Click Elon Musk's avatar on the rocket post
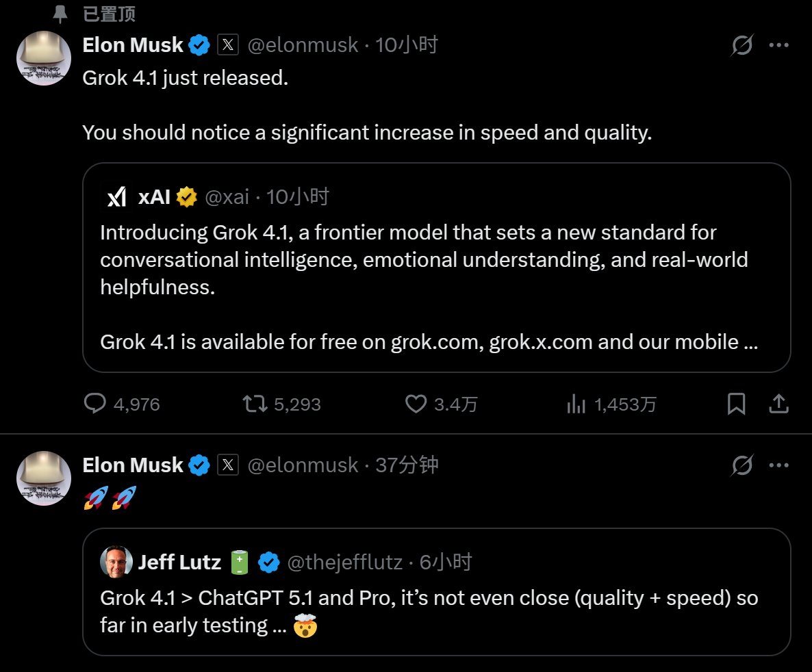 (44, 478)
